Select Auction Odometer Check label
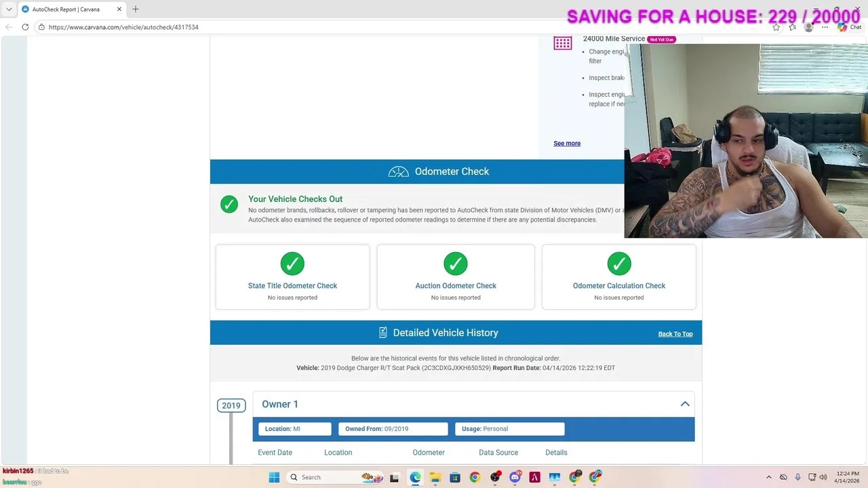The image size is (868, 488). (456, 286)
